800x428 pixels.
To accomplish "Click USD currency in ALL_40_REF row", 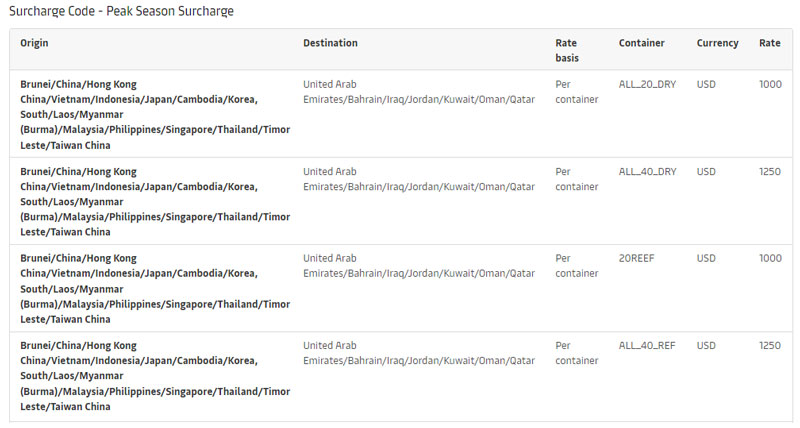I will click(x=706, y=346).
